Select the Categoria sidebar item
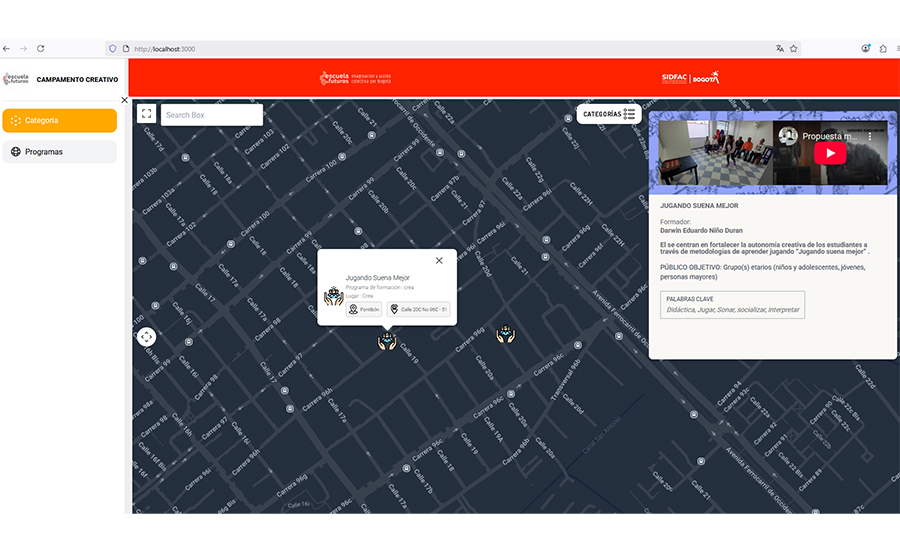900x553 pixels. tap(59, 121)
